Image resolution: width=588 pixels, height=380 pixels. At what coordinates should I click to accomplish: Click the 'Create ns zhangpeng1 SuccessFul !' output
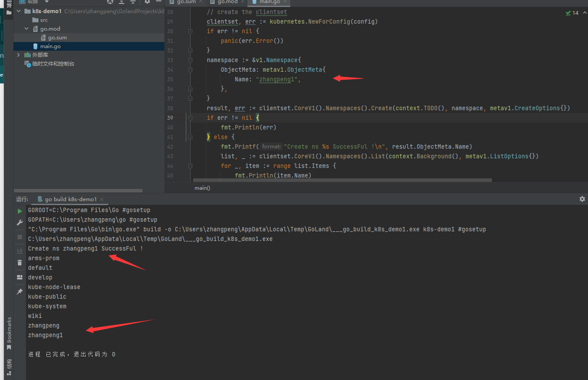[86, 249]
